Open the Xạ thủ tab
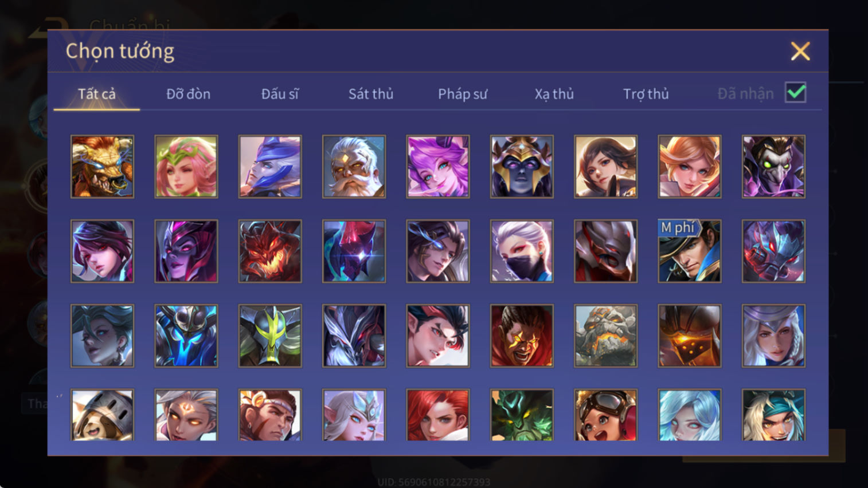This screenshot has width=868, height=488. pyautogui.click(x=554, y=94)
